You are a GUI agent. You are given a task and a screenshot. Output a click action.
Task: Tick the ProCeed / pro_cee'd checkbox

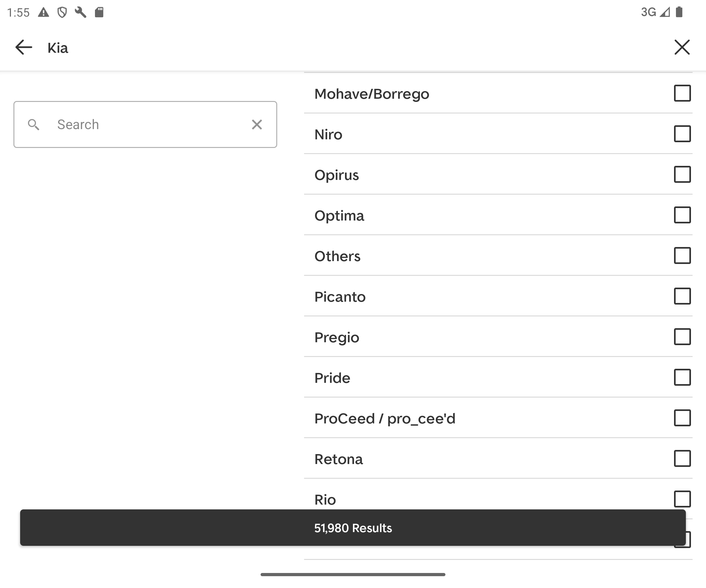tap(682, 418)
